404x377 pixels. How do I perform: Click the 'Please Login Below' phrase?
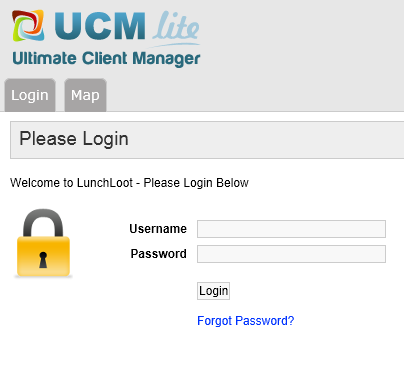click(x=196, y=183)
